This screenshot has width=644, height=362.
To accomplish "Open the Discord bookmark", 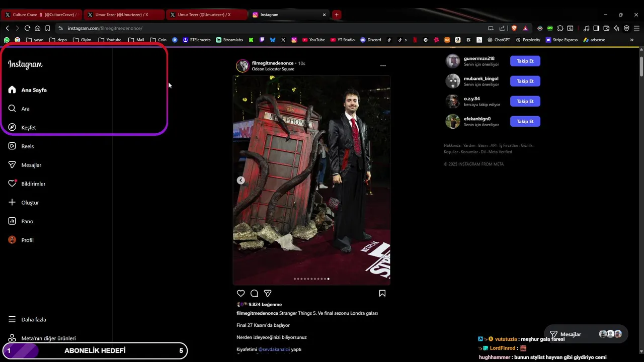I will [x=371, y=40].
